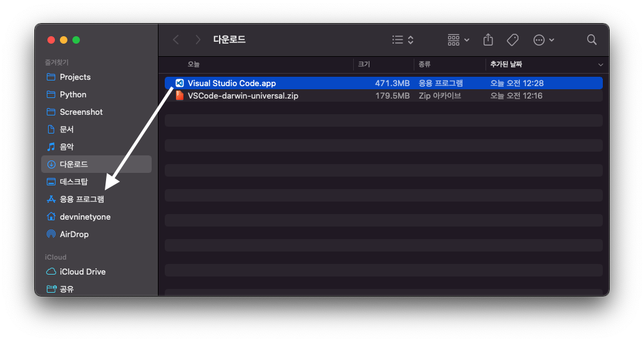The height and width of the screenshot is (342, 644).
Task: Select VSCode-darwin-universal.zip file row
Action: coord(384,95)
